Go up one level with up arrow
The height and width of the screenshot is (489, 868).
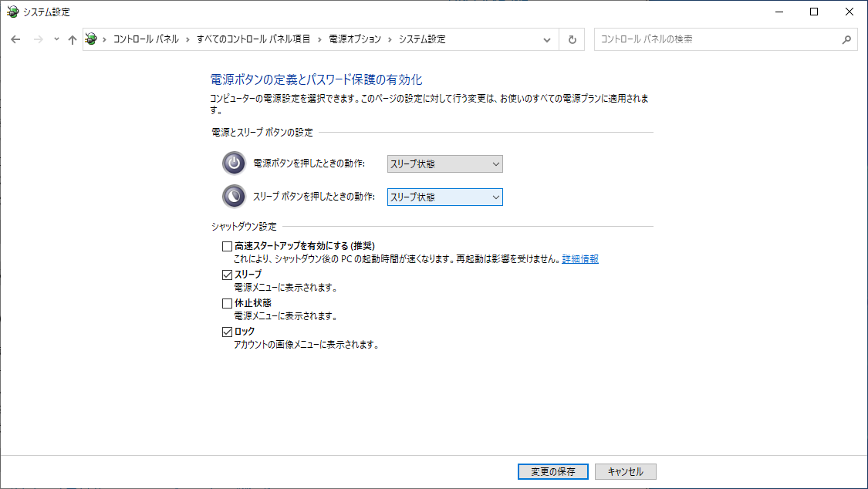click(x=72, y=39)
